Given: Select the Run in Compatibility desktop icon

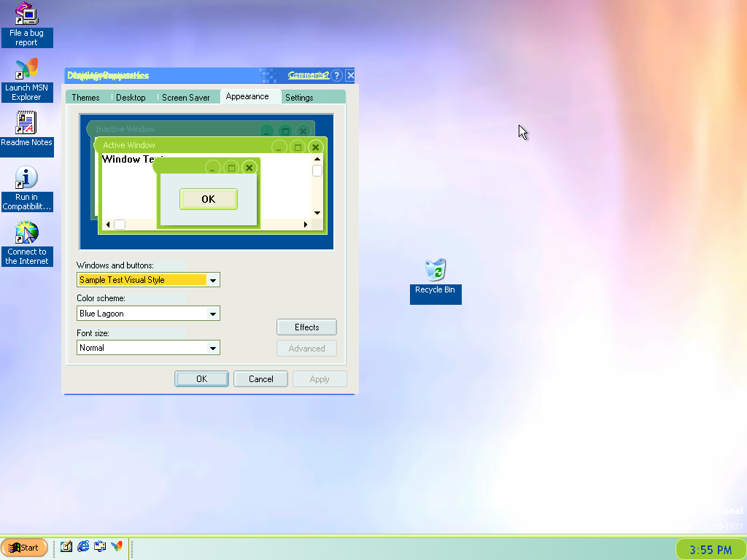Looking at the screenshot, I should coord(27,189).
